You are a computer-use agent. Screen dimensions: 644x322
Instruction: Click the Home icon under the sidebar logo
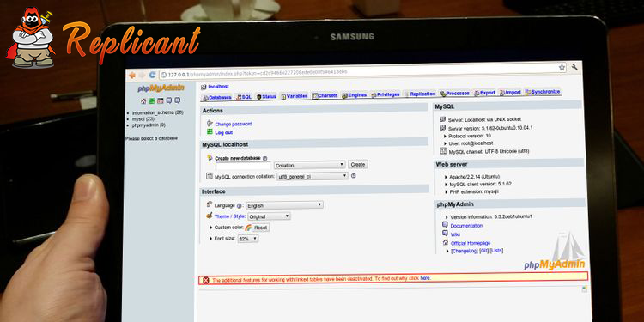(x=143, y=101)
